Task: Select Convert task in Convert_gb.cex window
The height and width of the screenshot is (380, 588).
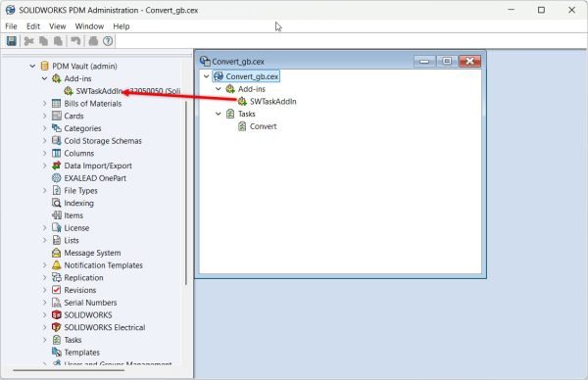Action: tap(264, 126)
